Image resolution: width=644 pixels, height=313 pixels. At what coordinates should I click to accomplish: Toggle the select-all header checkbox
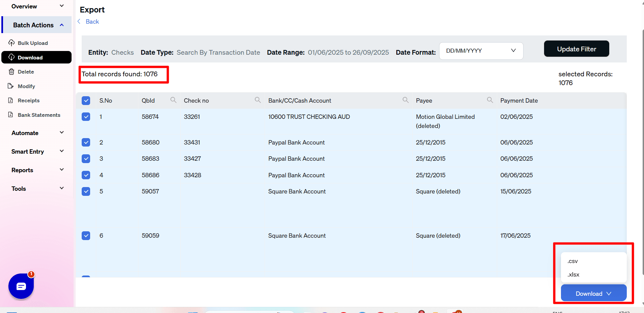86,101
